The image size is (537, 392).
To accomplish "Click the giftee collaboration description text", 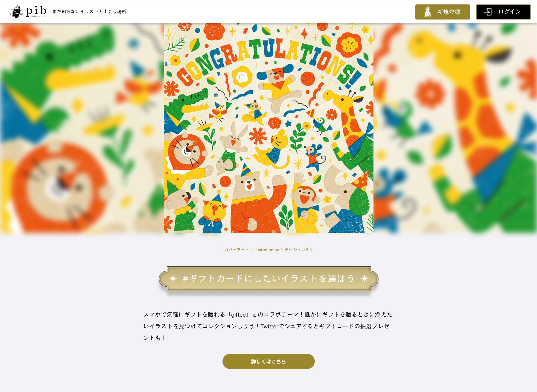I will point(268,326).
